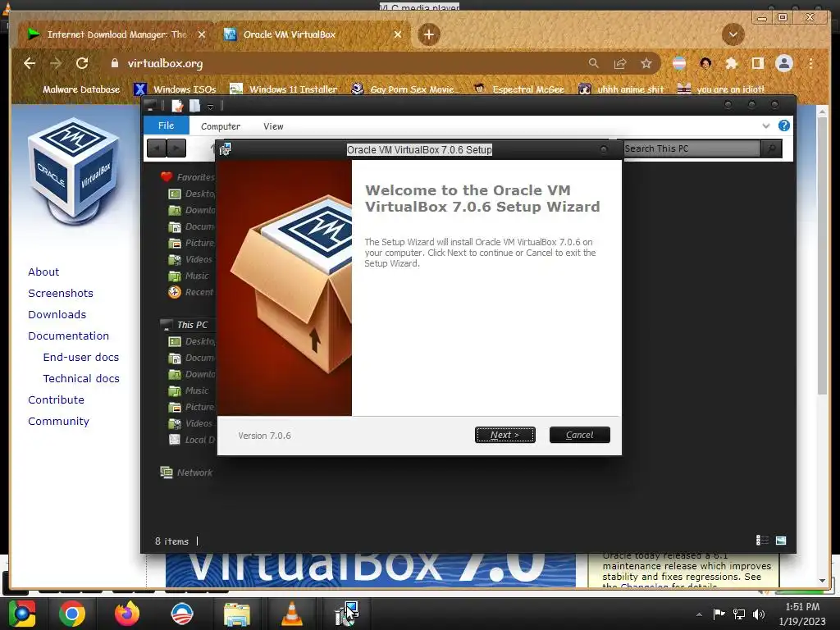
Task: Share this page using the share icon
Action: tap(620, 63)
